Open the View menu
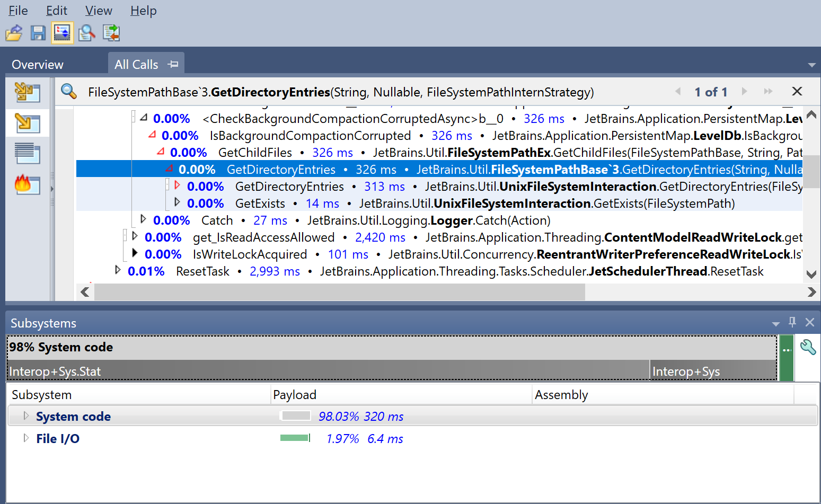This screenshot has height=504, width=821. click(x=98, y=11)
